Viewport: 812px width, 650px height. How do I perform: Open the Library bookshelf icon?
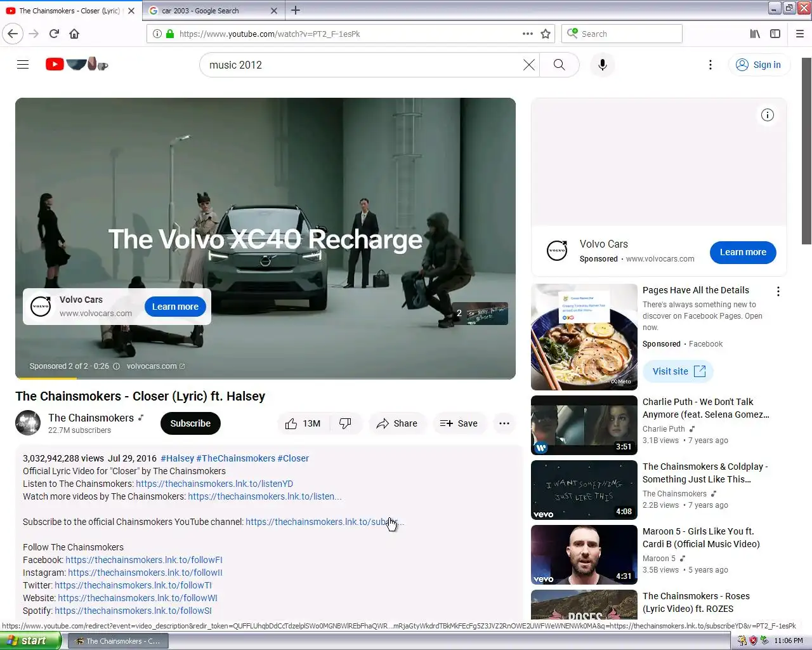(x=755, y=34)
